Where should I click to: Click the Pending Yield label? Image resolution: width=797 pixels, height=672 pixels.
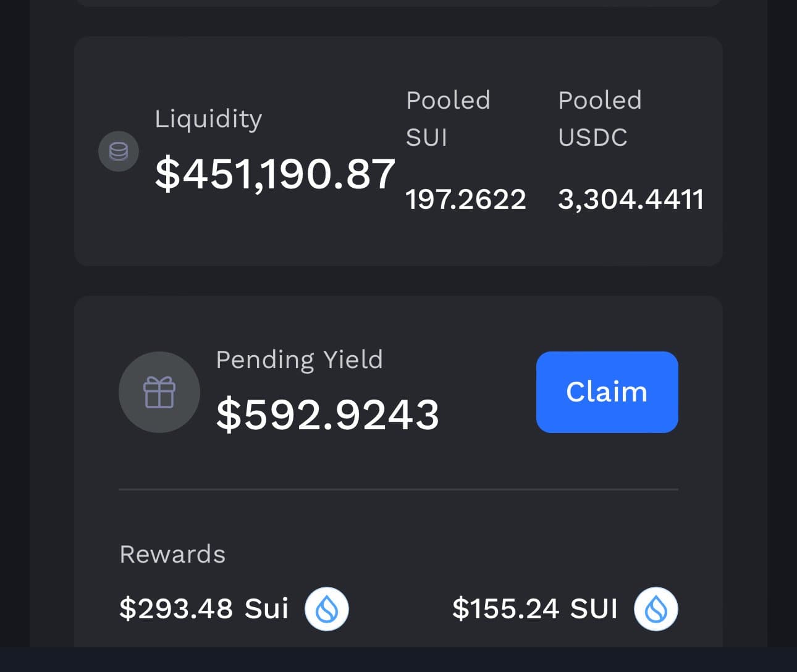299,359
